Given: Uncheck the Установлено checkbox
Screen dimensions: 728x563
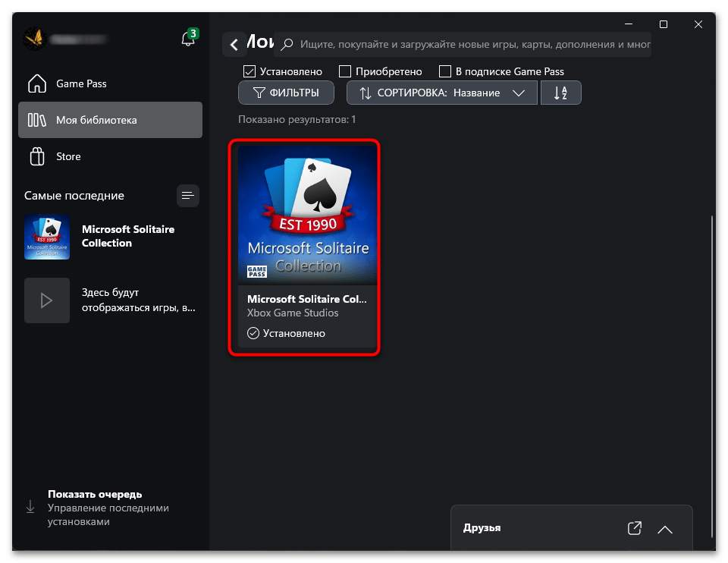Looking at the screenshot, I should point(249,71).
